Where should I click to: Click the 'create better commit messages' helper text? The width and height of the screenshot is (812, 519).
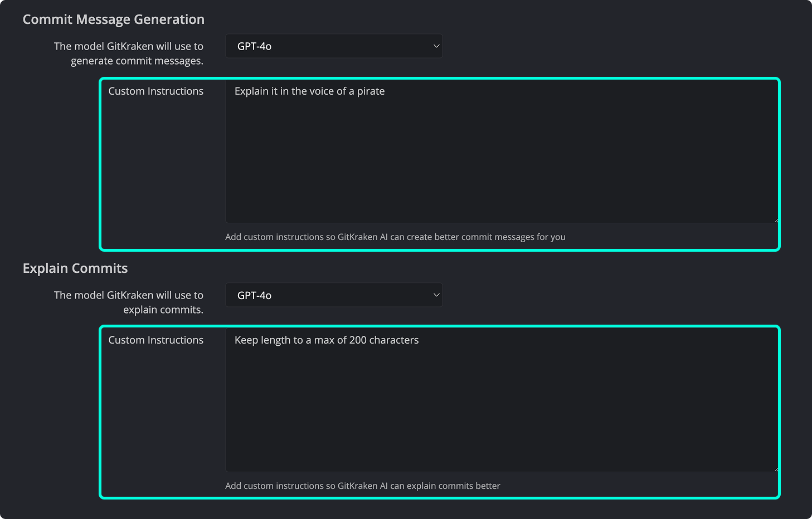pyautogui.click(x=395, y=237)
